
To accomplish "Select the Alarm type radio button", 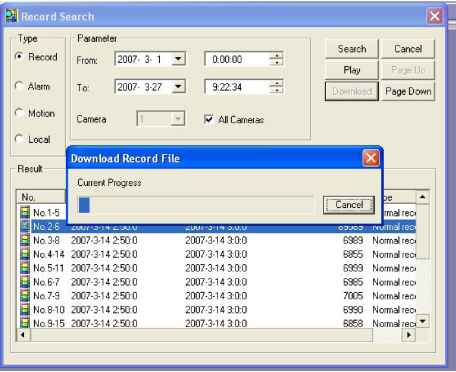I will pyautogui.click(x=20, y=86).
